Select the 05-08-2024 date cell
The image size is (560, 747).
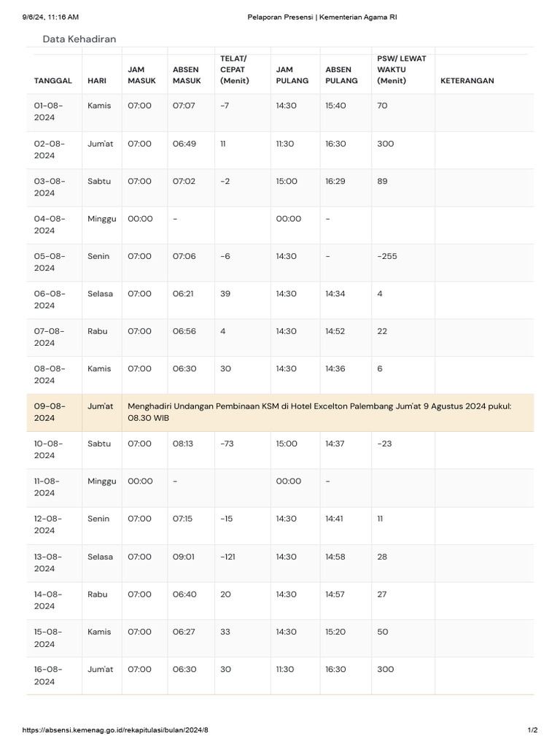(x=49, y=262)
